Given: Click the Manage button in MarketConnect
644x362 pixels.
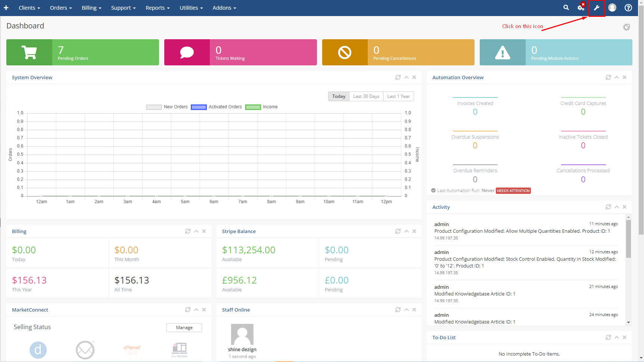Looking at the screenshot, I should click(x=184, y=328).
